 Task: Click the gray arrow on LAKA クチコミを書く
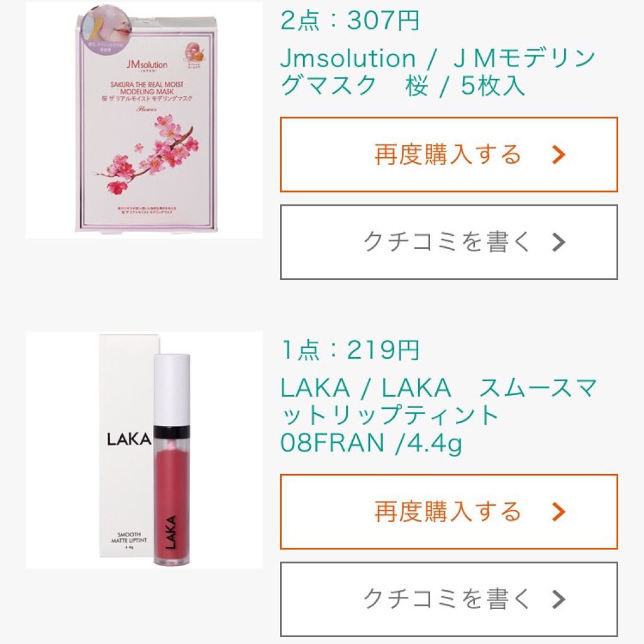pyautogui.click(x=558, y=599)
